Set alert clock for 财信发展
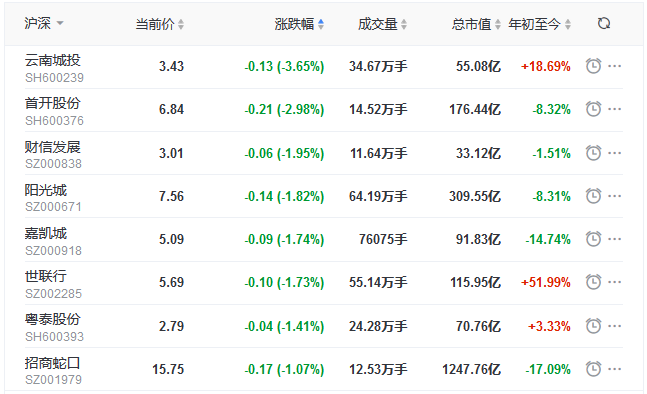647x394 pixels. click(x=593, y=153)
